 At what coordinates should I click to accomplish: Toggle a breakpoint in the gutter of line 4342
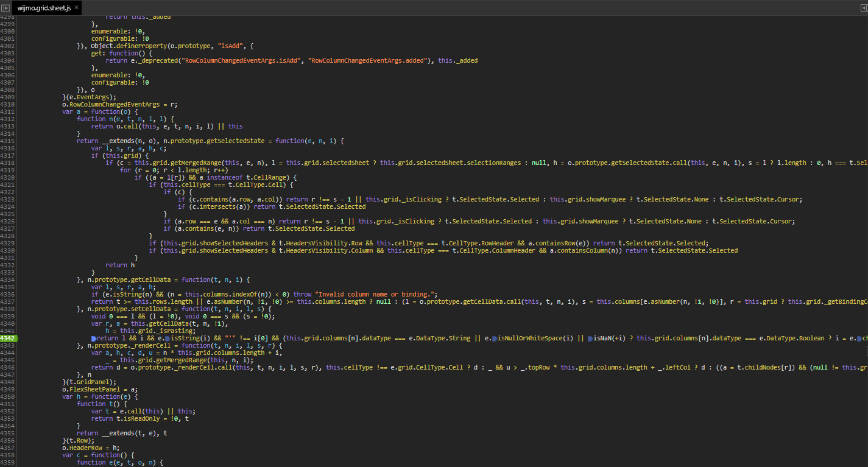pyautogui.click(x=24, y=338)
